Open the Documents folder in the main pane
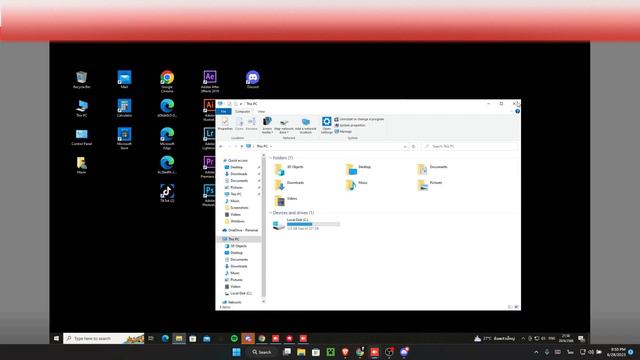The image size is (640, 360). click(432, 169)
